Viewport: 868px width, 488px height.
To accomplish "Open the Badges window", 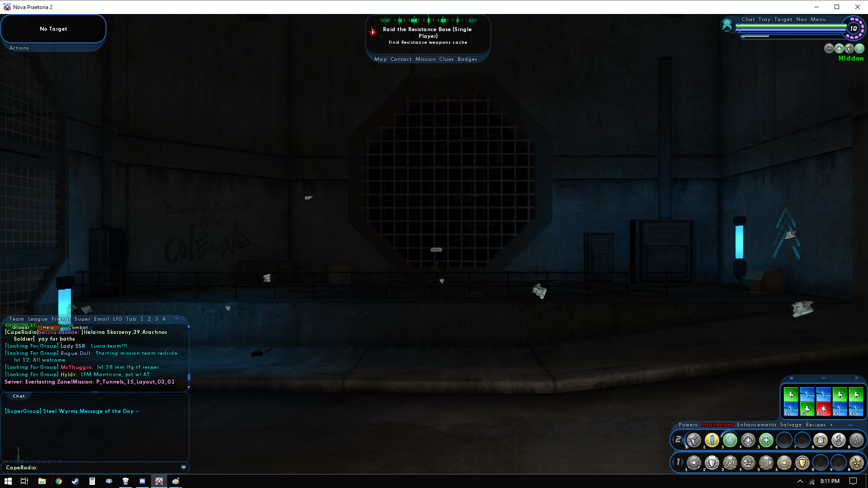I will 467,59.
